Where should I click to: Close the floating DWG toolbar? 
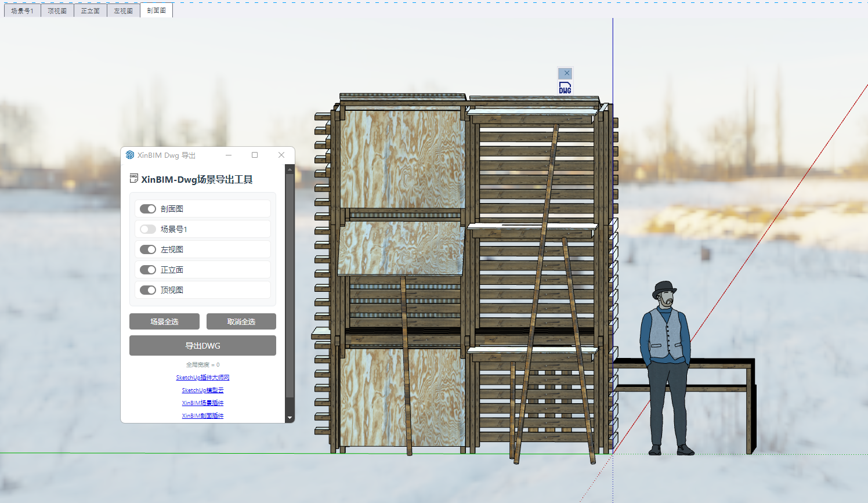pos(566,73)
